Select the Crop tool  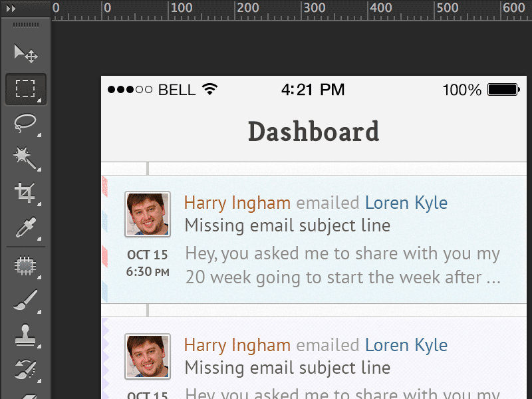point(26,193)
